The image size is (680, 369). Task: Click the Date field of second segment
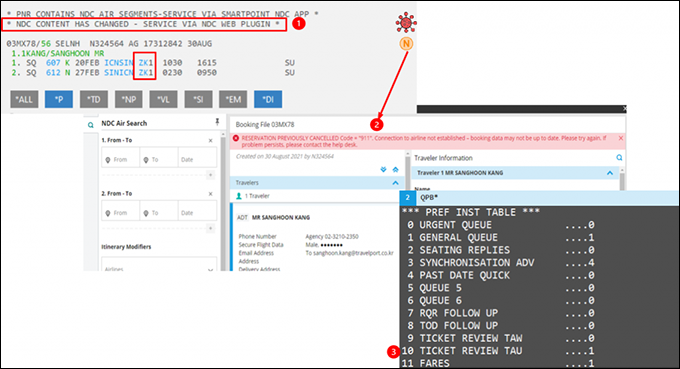tap(196, 213)
